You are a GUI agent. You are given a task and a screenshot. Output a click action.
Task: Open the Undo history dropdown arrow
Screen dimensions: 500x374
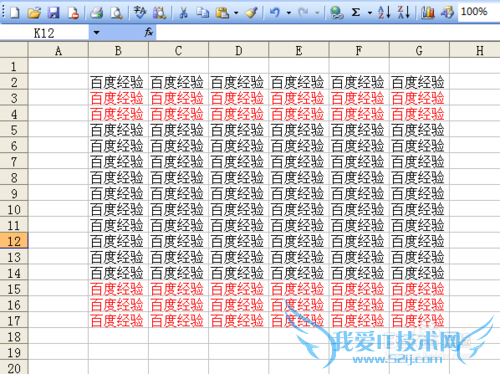point(289,13)
